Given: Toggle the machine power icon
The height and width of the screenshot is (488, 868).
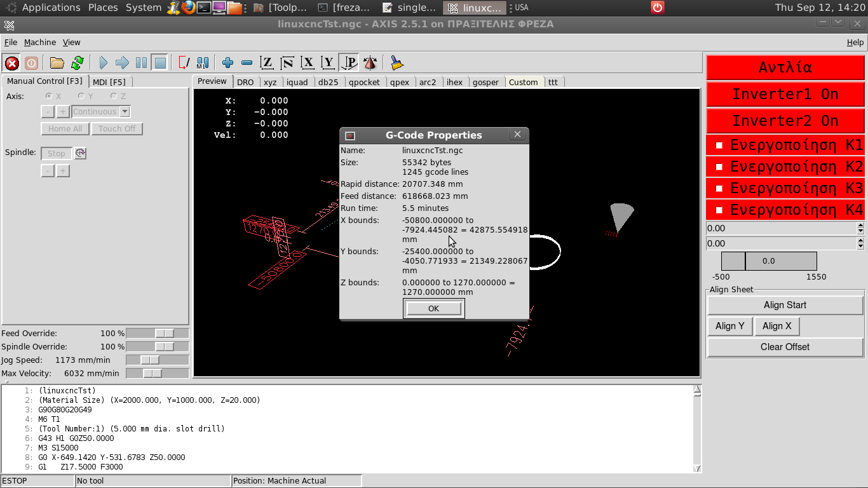Looking at the screenshot, I should coord(31,63).
